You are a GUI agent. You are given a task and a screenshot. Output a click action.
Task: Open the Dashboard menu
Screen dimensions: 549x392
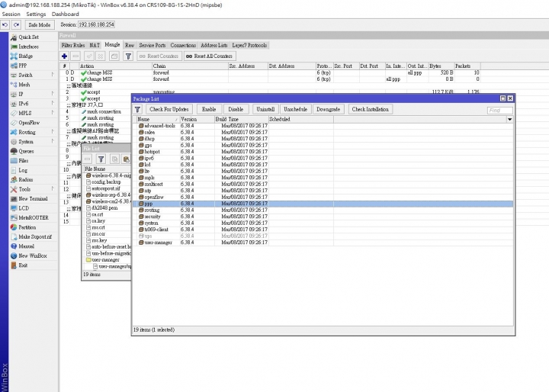point(66,14)
